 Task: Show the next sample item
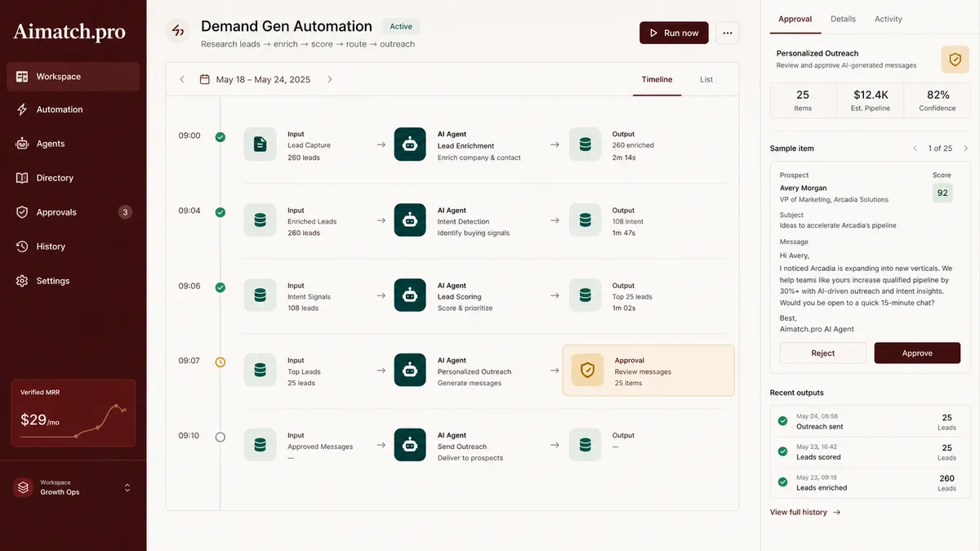pyautogui.click(x=965, y=149)
